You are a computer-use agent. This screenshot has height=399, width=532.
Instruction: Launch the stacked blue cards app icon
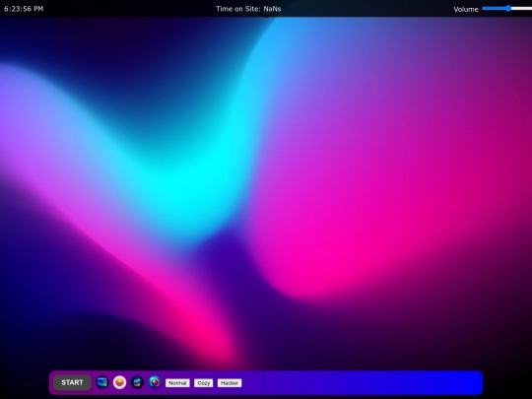click(102, 382)
